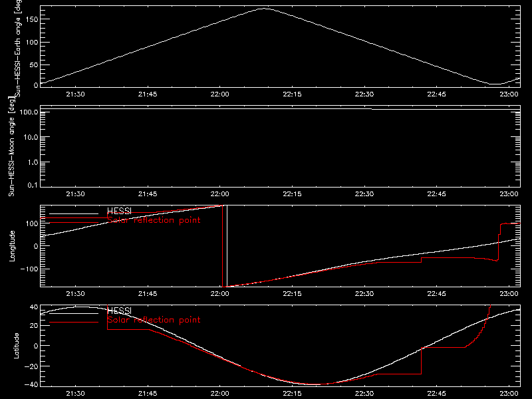532x399 pixels.
Task: Click the red legend line in Latitude plot
Action: pyautogui.click(x=74, y=323)
